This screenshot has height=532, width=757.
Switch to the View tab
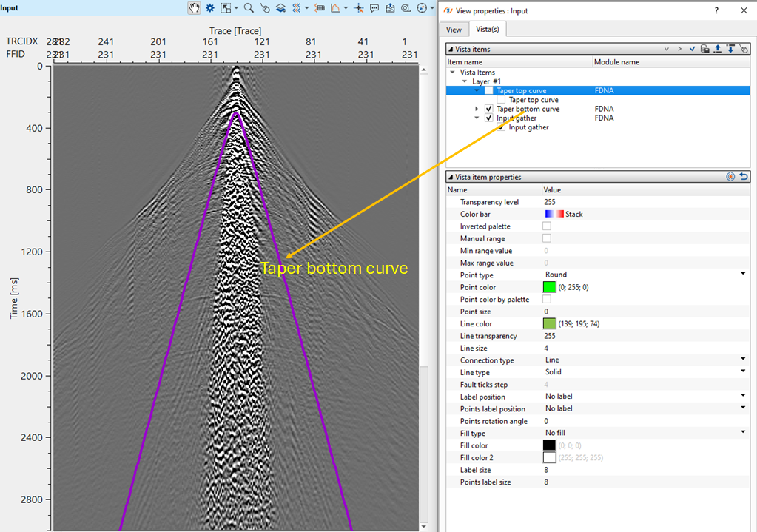pyautogui.click(x=454, y=30)
